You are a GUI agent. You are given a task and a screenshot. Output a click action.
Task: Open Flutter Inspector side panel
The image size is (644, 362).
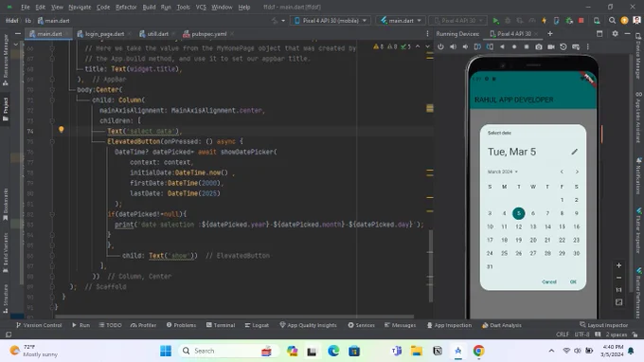(x=638, y=230)
